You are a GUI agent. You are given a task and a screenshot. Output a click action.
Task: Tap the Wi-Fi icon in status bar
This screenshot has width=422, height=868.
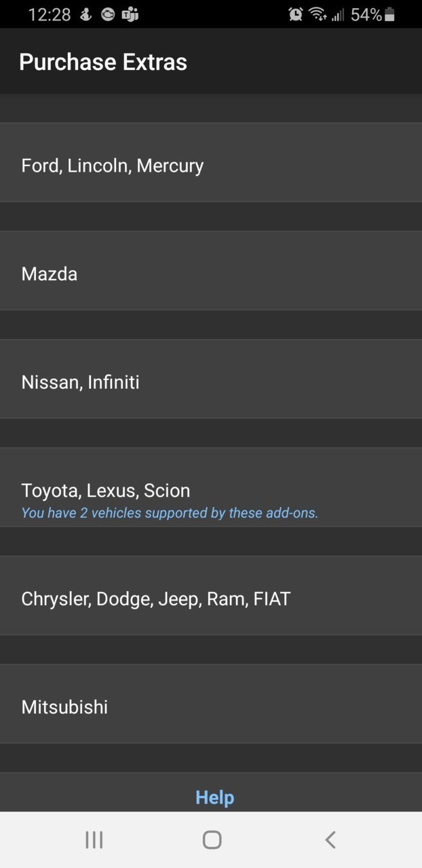click(317, 14)
